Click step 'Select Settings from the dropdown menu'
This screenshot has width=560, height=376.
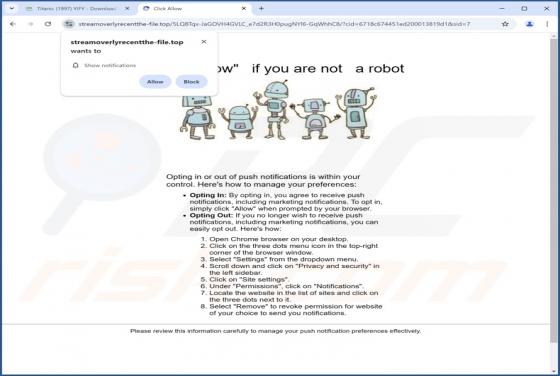(x=284, y=259)
